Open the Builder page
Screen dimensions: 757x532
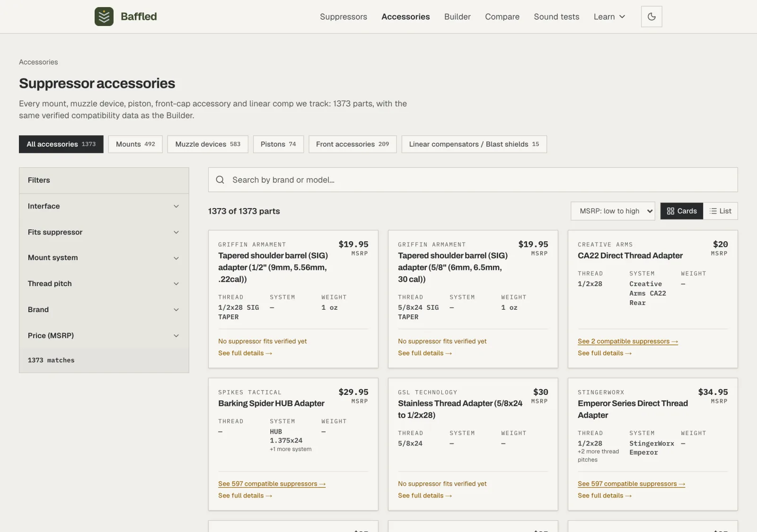click(x=458, y=17)
